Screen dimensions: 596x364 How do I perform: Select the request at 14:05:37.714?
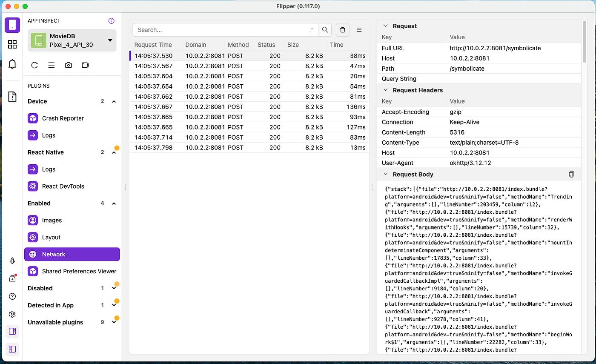[249, 138]
